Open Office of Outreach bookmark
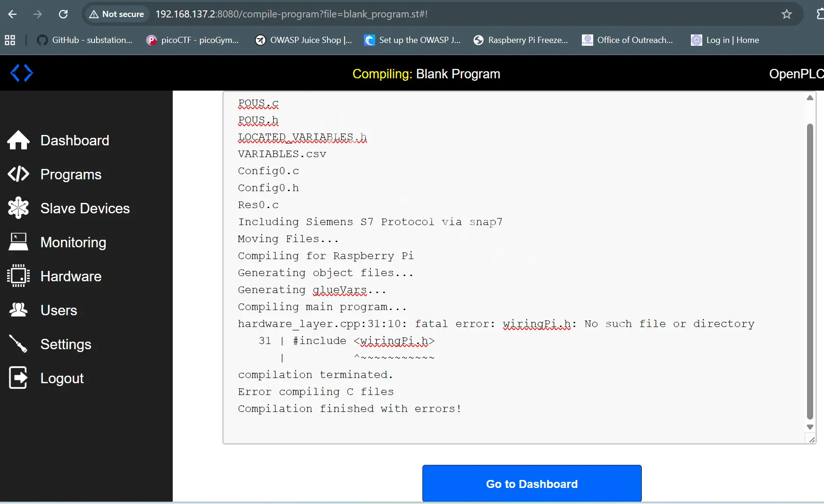 click(627, 40)
